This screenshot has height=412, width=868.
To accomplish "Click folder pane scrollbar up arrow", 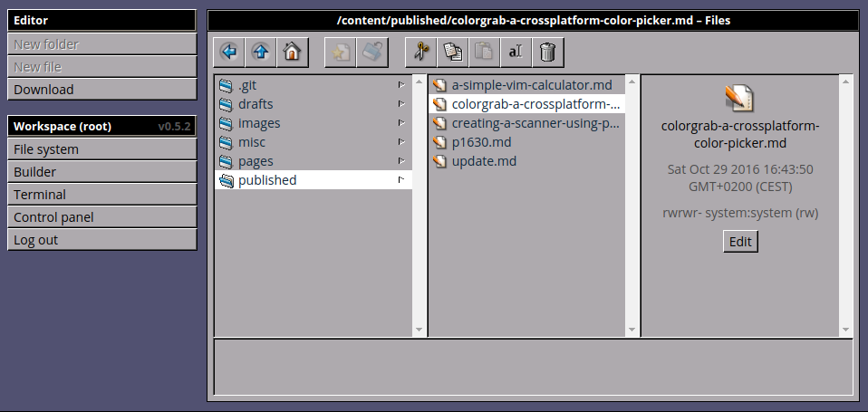I will tap(420, 81).
